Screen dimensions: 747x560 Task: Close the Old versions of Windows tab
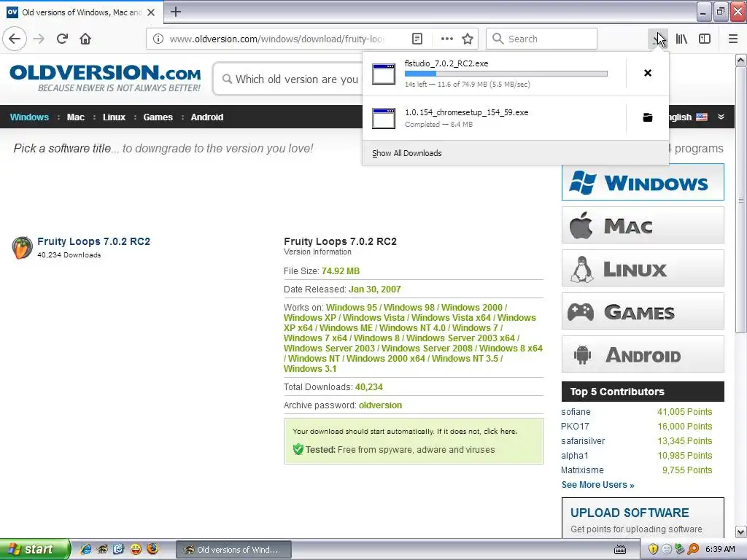151,12
